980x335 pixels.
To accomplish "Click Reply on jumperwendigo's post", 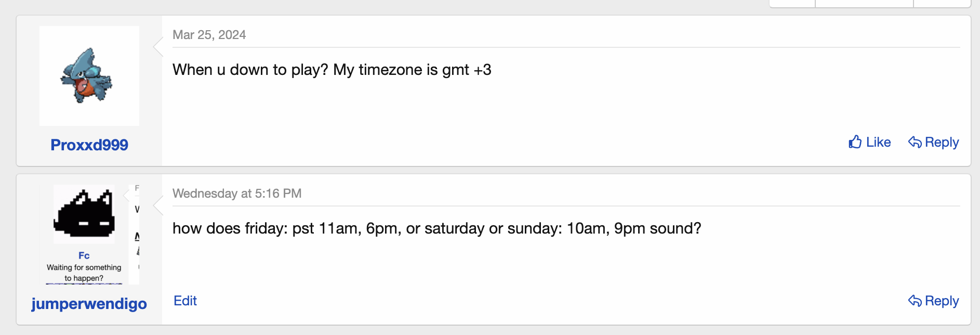I will 942,301.
